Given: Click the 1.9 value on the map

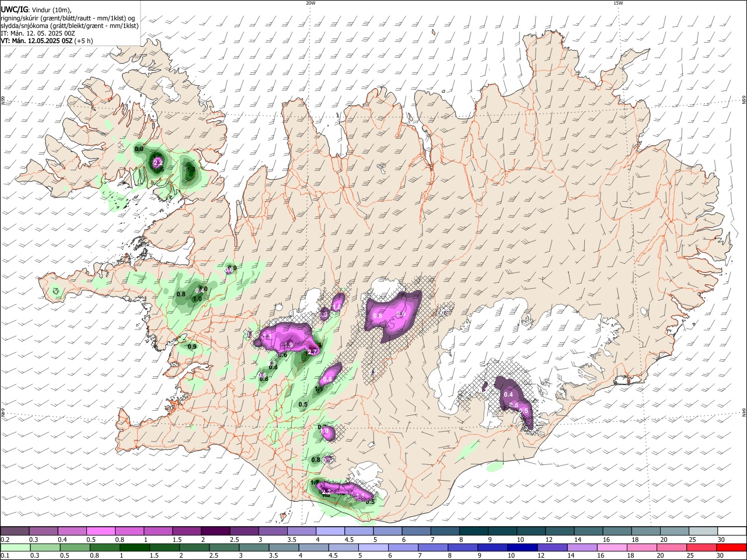Looking at the screenshot, I should point(288,345).
